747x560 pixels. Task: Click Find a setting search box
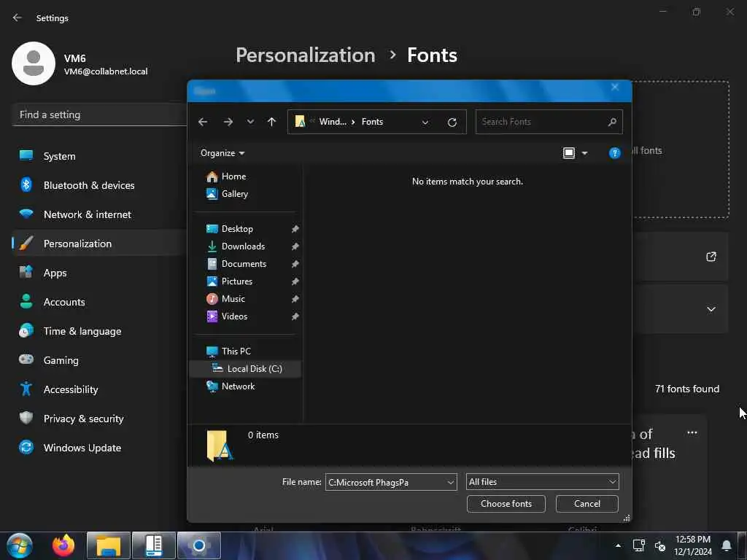tap(99, 114)
